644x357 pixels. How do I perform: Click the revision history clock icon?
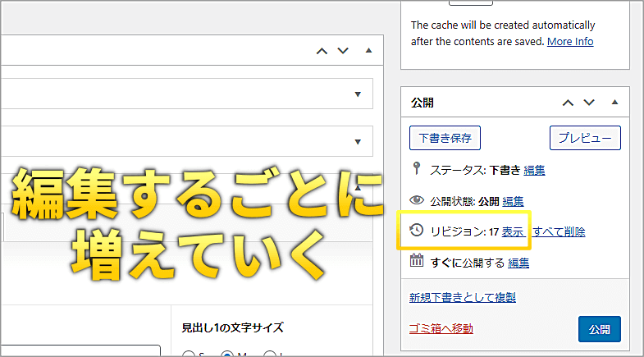tap(417, 230)
